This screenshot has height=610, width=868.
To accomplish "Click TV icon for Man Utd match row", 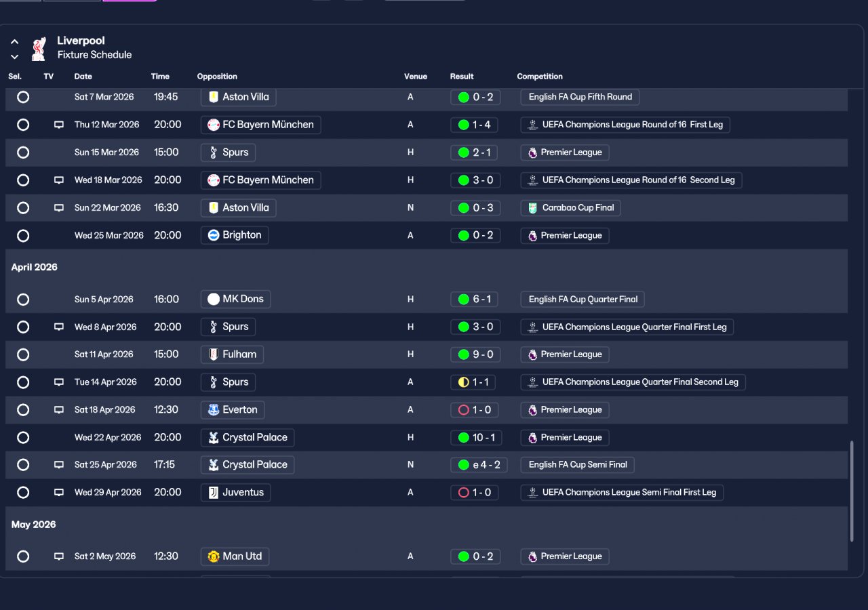I will (x=59, y=556).
